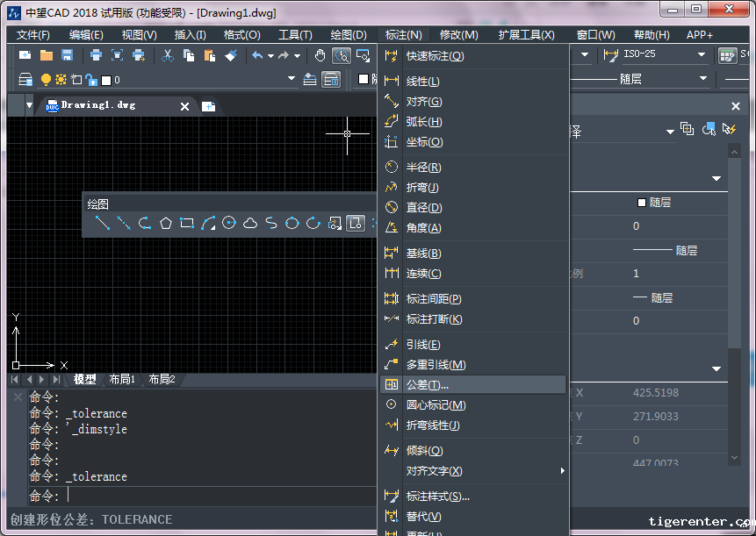
Task: Open the 修改(M) menu
Action: (x=458, y=35)
